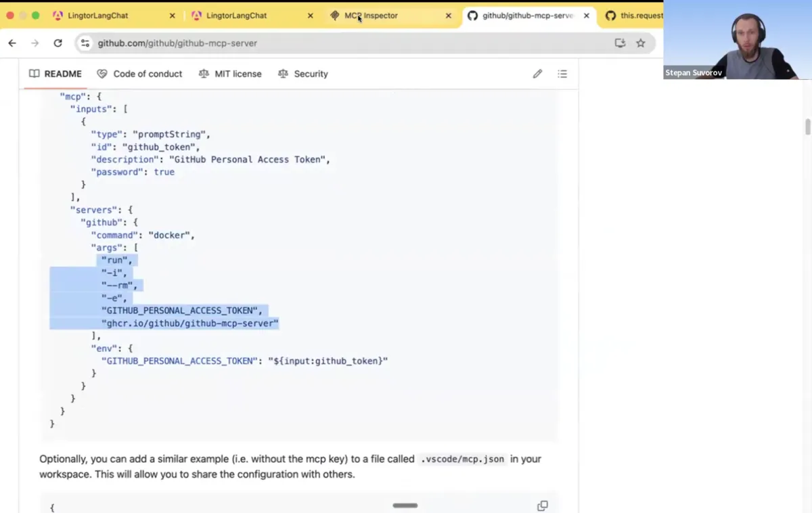Image resolution: width=812 pixels, height=513 pixels.
Task: Click the "mcp" key on the code's top line
Action: click(x=72, y=97)
